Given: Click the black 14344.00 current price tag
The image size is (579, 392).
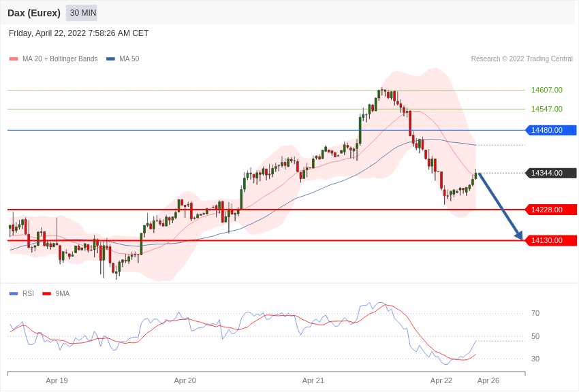Looking at the screenshot, I should 550,173.
